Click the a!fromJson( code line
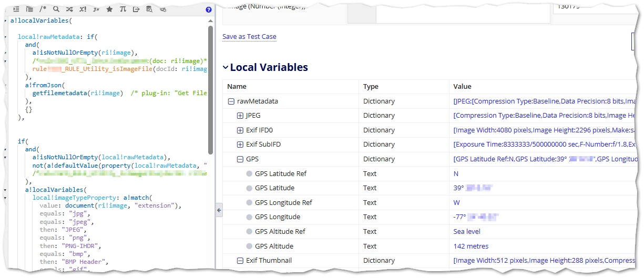 [44, 85]
